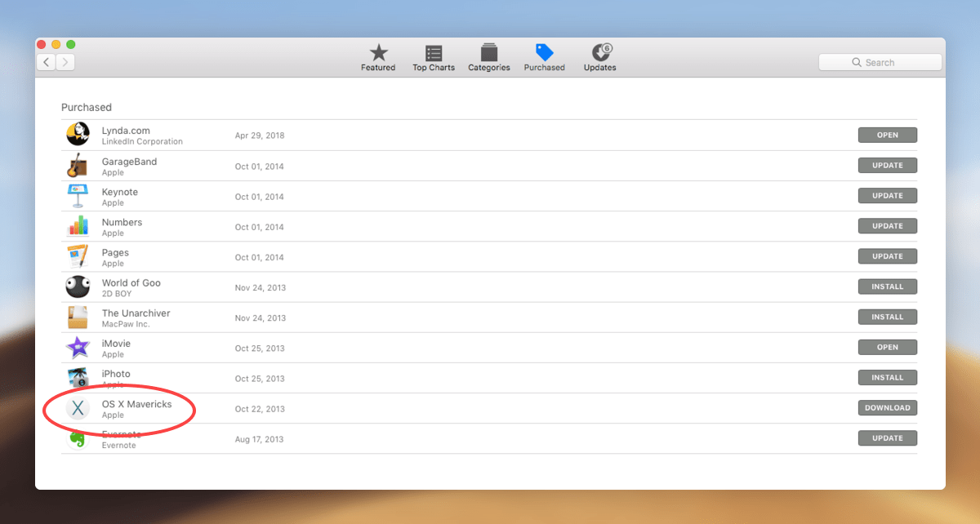This screenshot has height=524, width=980.
Task: Open Updates showing six pending updates
Action: [599, 56]
